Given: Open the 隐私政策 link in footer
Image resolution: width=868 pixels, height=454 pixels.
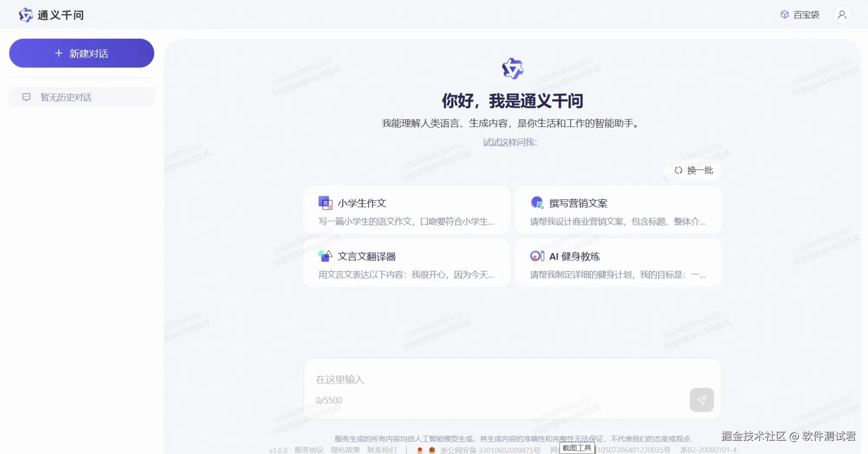Looking at the screenshot, I should [x=345, y=450].
